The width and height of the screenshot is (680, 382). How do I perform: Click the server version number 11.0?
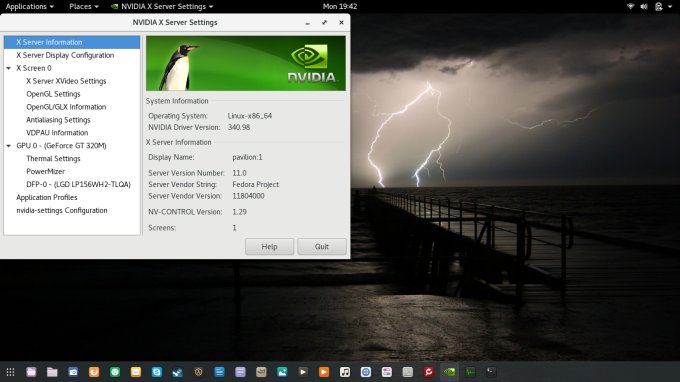pos(239,173)
